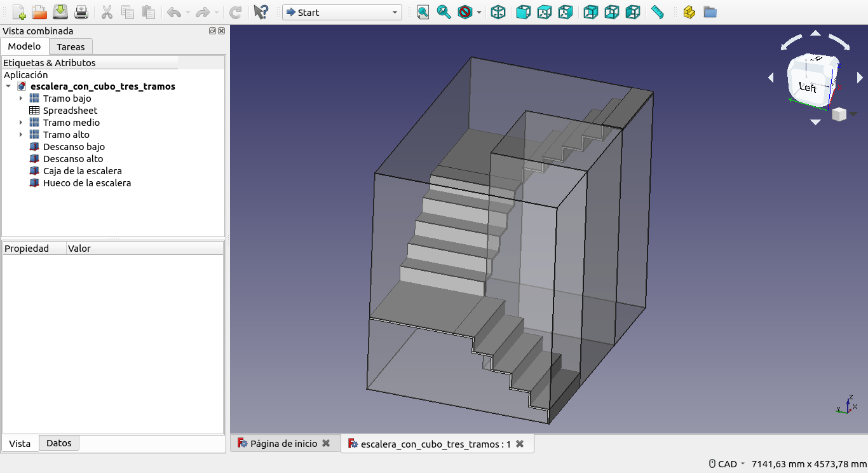Open the Datos properties tab
This screenshot has height=473, width=868.
[59, 443]
